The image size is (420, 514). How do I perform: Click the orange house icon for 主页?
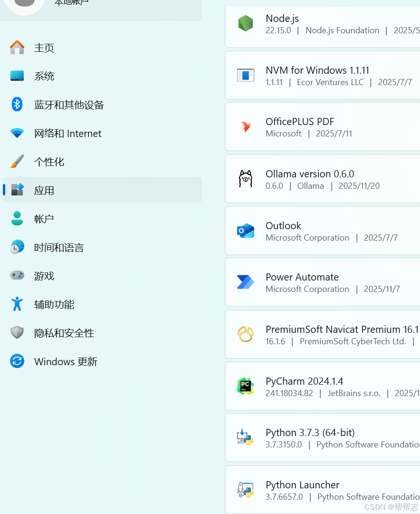17,48
